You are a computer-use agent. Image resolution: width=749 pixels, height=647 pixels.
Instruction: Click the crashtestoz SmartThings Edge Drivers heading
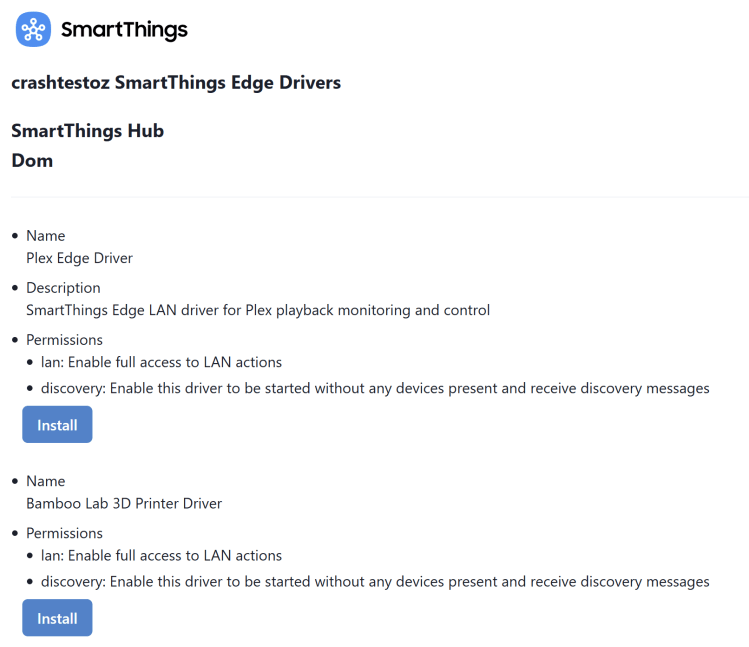tap(176, 83)
